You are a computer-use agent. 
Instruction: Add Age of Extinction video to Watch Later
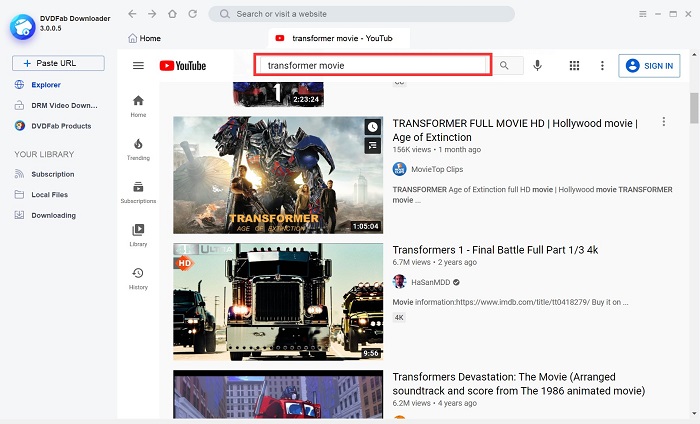373,127
